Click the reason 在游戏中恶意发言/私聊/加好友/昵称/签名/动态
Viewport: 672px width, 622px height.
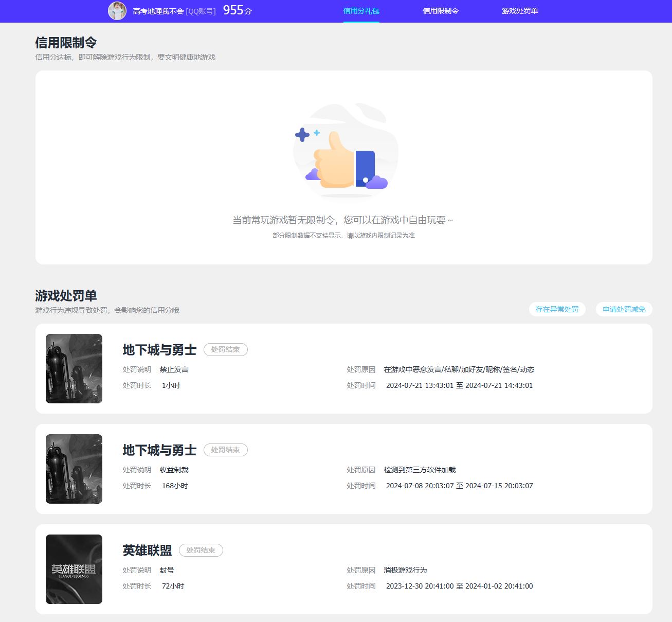coord(459,369)
